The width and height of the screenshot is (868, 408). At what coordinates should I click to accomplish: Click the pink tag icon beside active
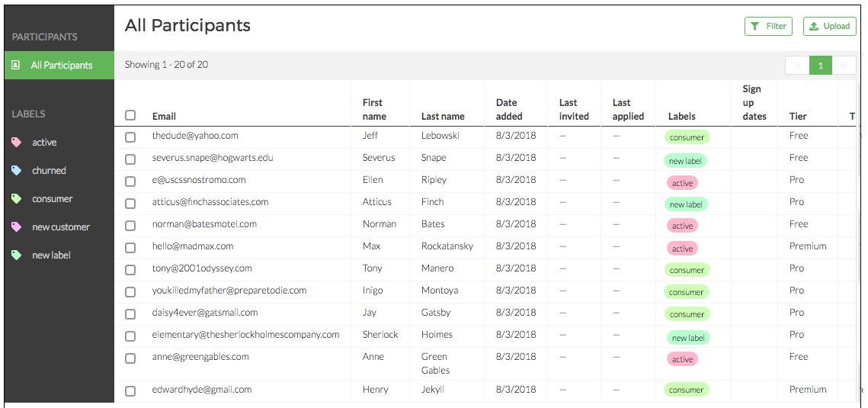[x=17, y=143]
